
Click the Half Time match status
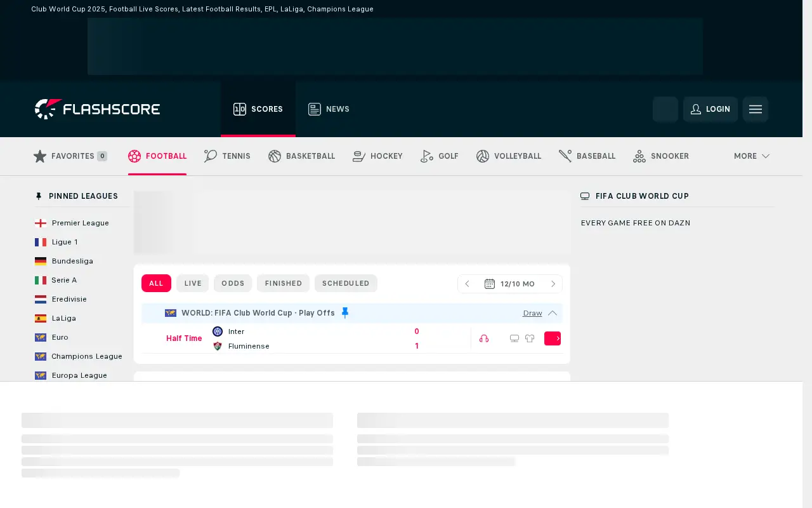tap(184, 338)
